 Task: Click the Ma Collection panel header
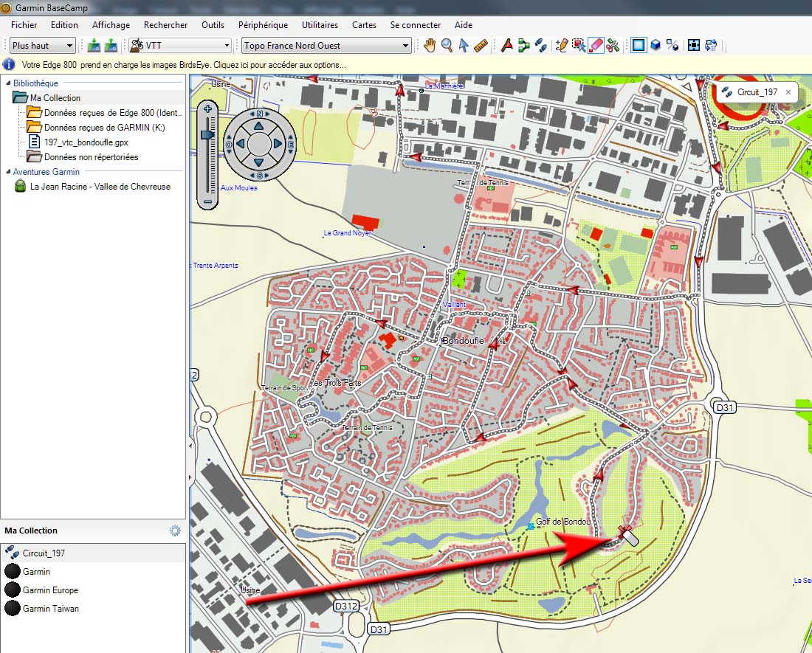coord(31,531)
